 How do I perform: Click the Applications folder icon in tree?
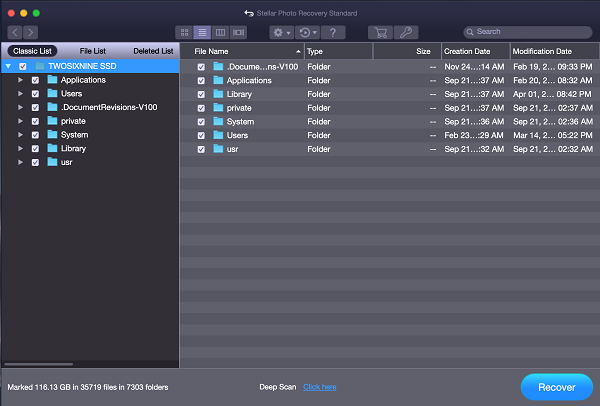52,80
